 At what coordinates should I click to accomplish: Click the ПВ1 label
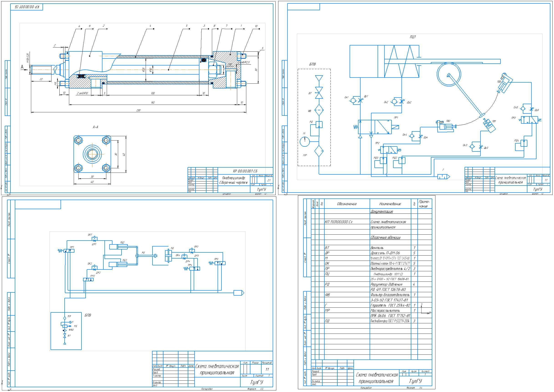pos(494,121)
